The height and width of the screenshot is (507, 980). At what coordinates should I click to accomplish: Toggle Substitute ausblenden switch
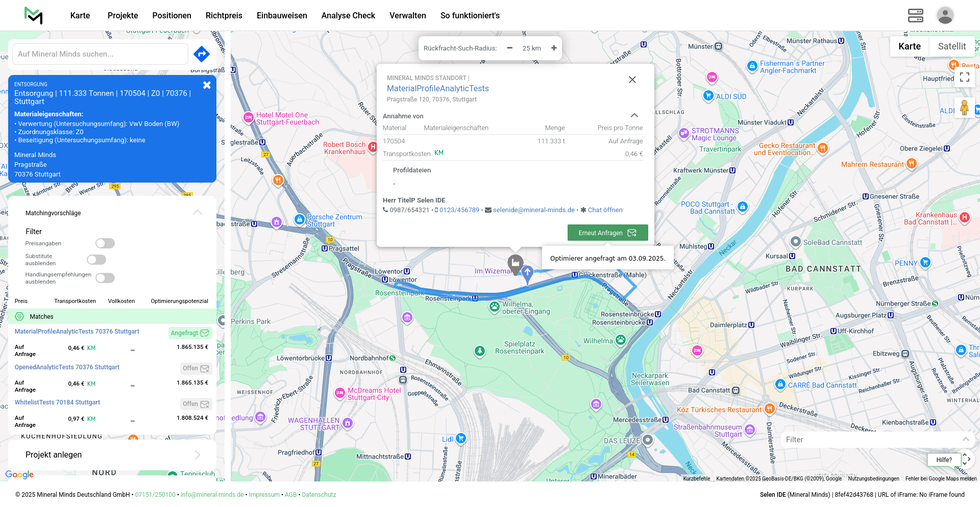click(x=96, y=260)
